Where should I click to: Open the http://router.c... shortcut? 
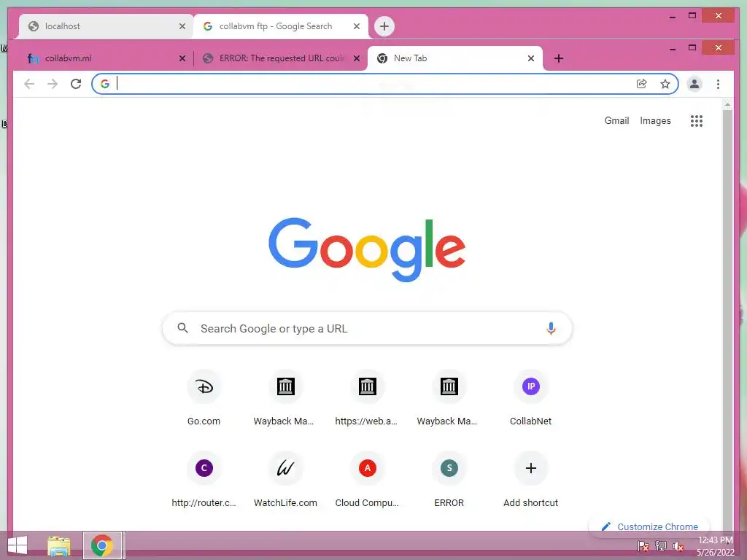click(204, 481)
